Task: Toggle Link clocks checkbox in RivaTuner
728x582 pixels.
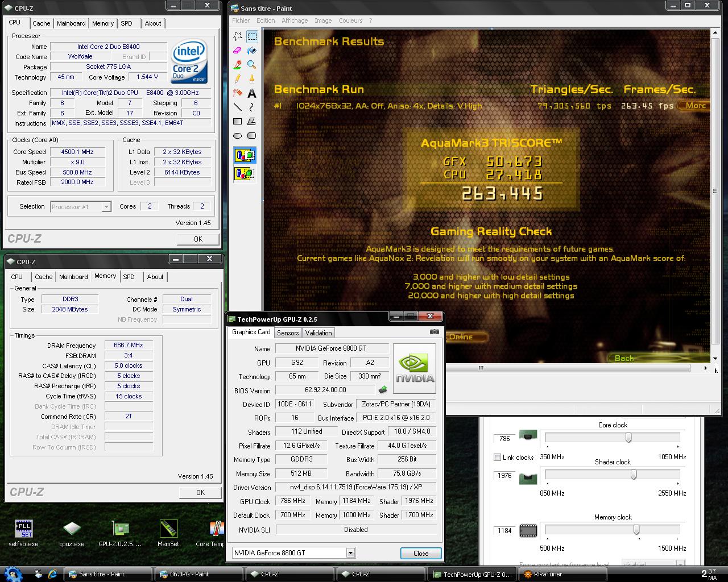Action: coord(497,458)
